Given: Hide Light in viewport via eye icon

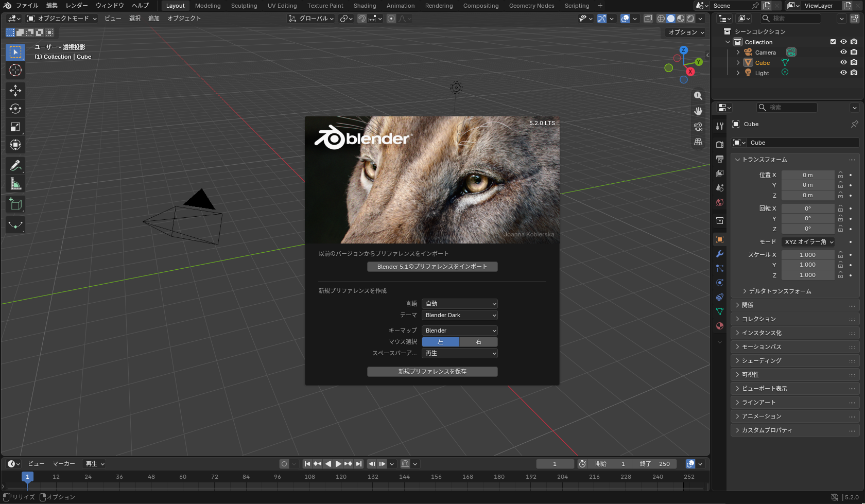Looking at the screenshot, I should pos(843,73).
